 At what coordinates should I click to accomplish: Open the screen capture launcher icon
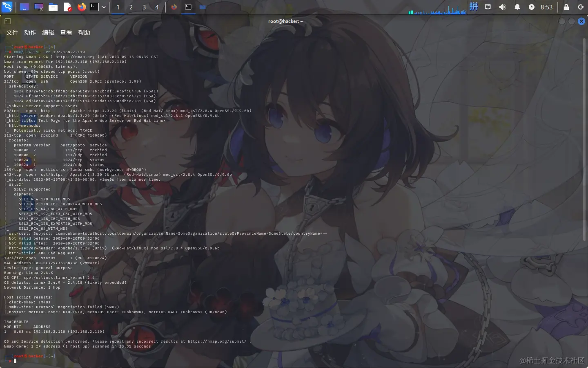(39, 7)
